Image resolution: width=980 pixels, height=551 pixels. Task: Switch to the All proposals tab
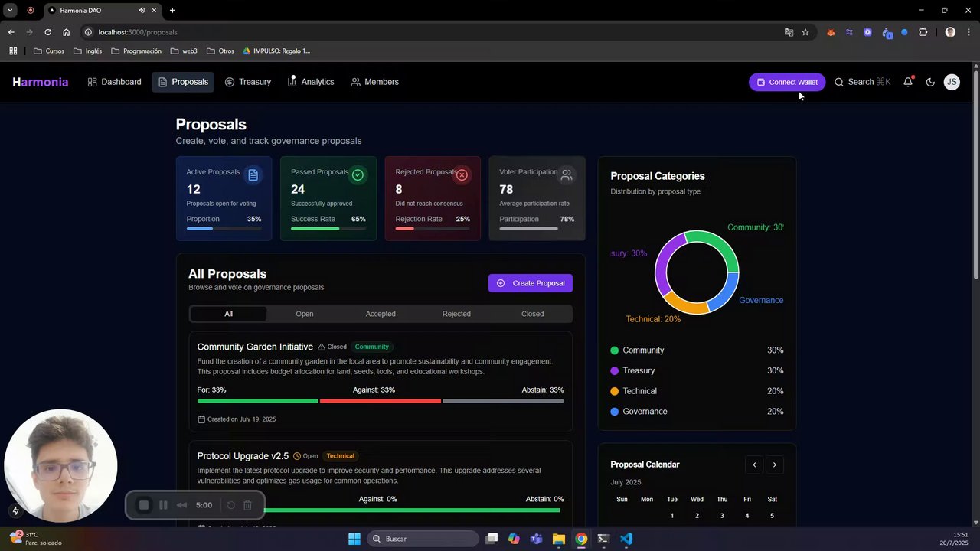228,314
